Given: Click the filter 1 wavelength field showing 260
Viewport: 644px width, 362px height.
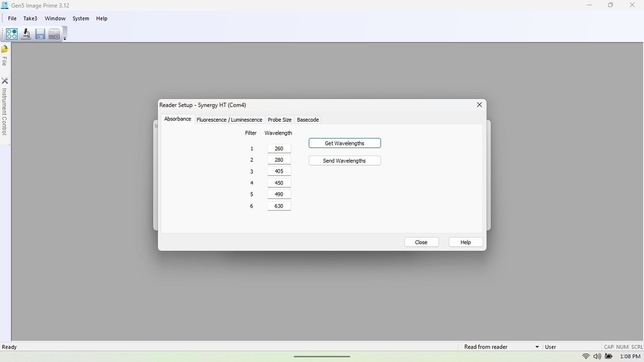Looking at the screenshot, I should pos(279,149).
